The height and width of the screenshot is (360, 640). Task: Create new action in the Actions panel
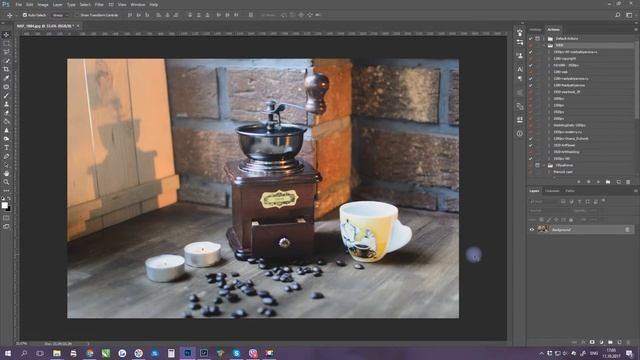618,182
